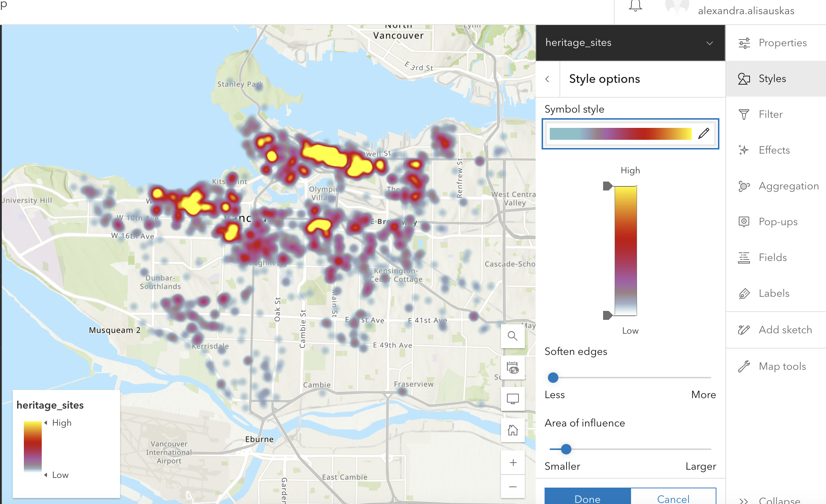
Task: Edit the symbol style color ramp
Action: point(704,133)
